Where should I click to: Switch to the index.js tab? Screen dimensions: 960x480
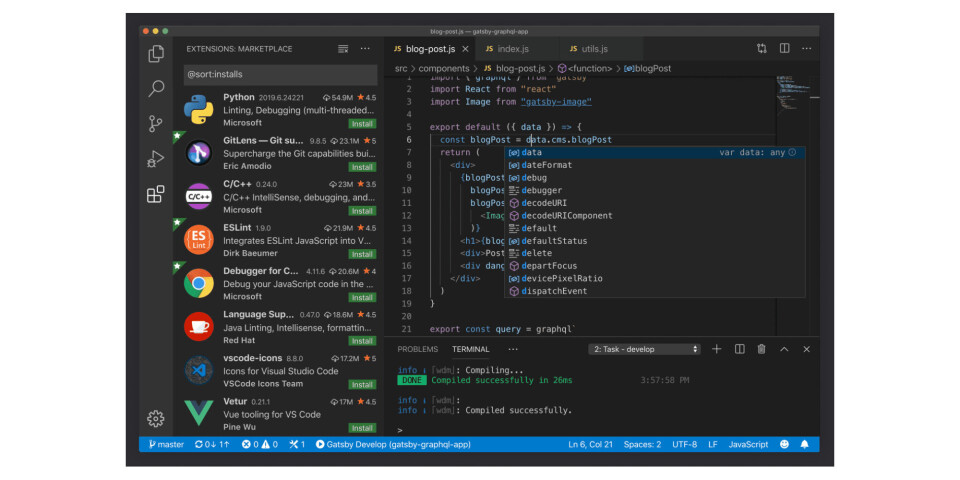[517, 49]
